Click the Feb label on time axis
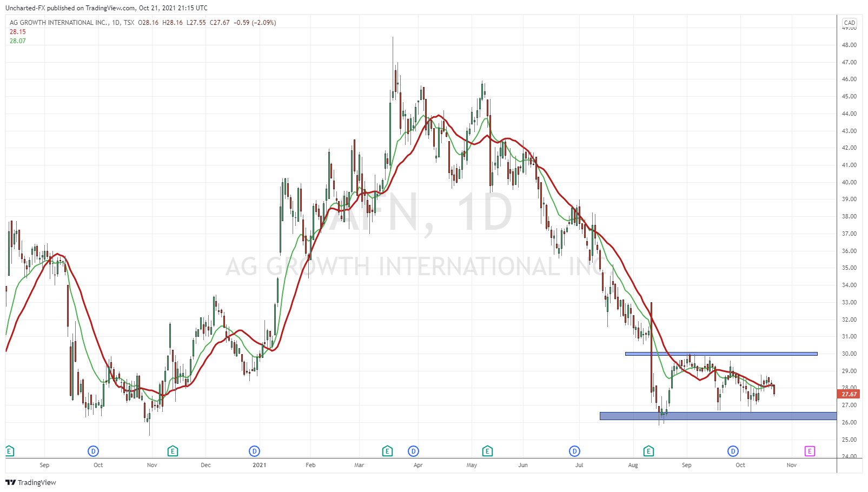 click(x=310, y=465)
